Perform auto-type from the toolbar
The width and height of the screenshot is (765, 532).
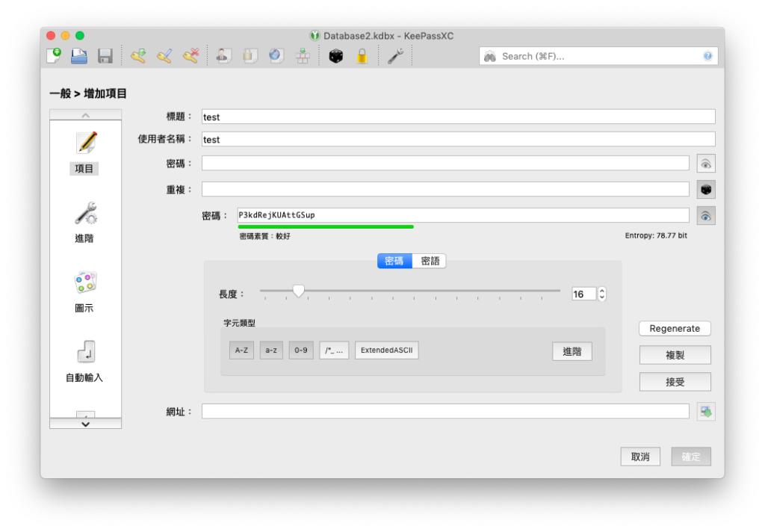(303, 55)
